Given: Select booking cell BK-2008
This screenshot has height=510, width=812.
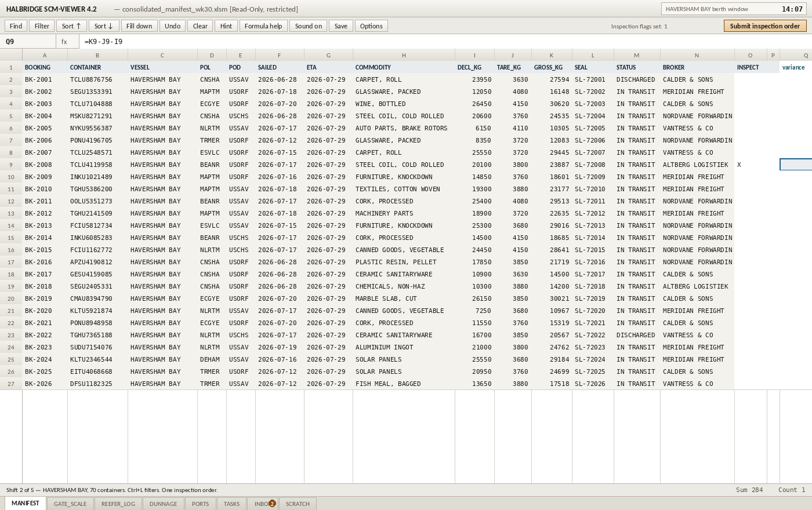Looking at the screenshot, I should coord(45,165).
